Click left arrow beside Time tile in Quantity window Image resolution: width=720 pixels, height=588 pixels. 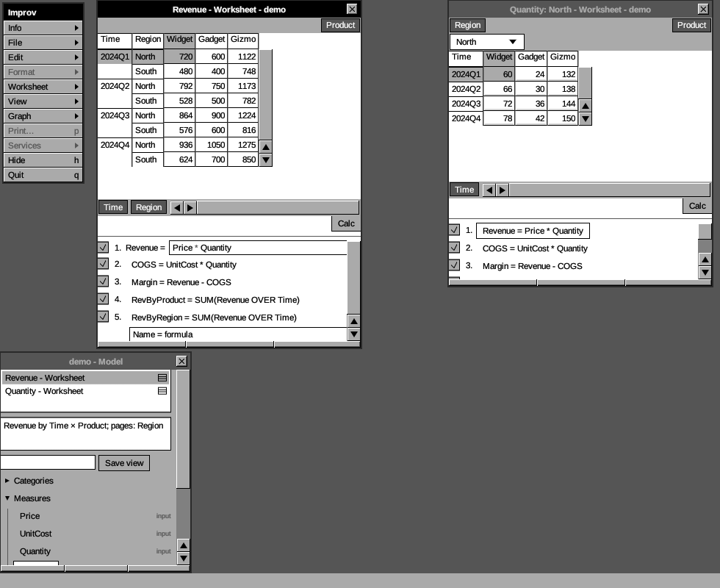point(489,190)
